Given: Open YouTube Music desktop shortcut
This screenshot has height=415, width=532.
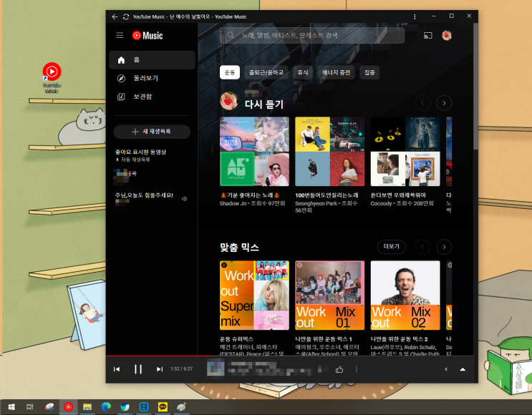Looking at the screenshot, I should pos(52,77).
